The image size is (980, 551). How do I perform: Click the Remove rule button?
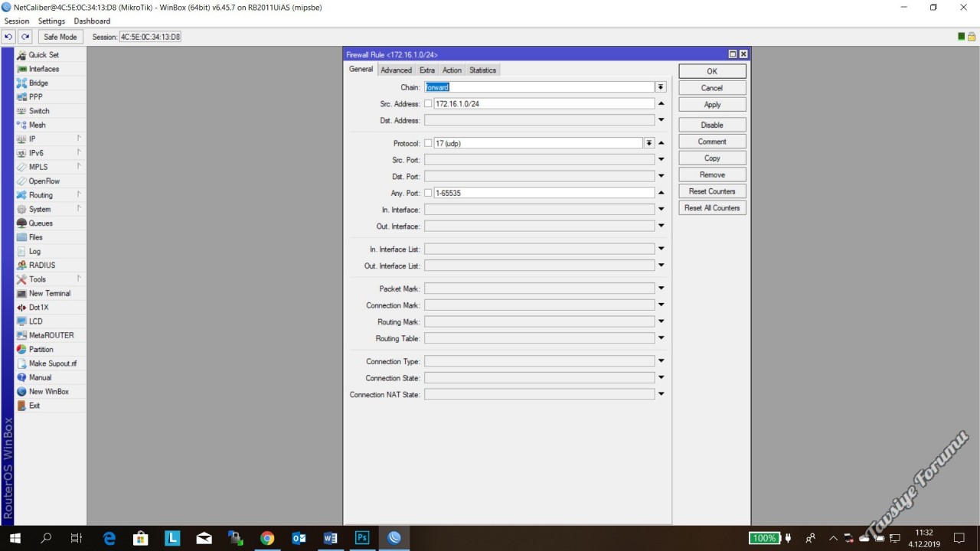tap(712, 175)
